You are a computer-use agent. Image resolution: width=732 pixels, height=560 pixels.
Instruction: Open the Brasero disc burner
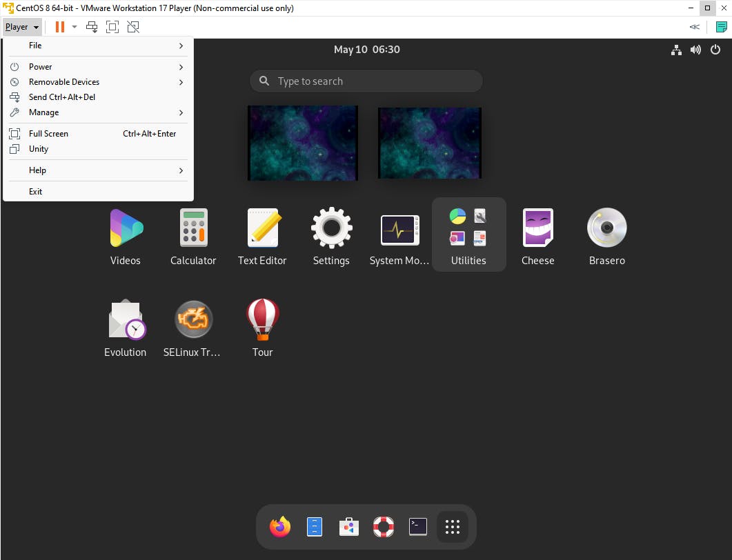click(607, 236)
